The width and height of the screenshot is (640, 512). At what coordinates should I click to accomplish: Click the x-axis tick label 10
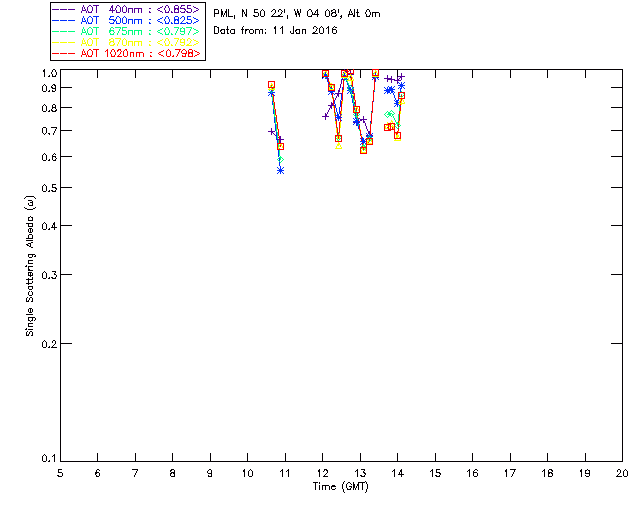[x=247, y=473]
